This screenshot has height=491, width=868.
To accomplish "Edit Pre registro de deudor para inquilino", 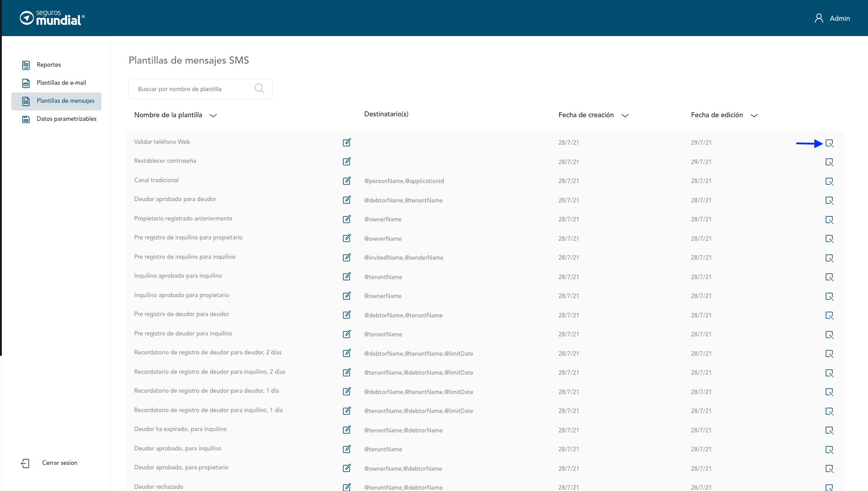I will pyautogui.click(x=346, y=334).
